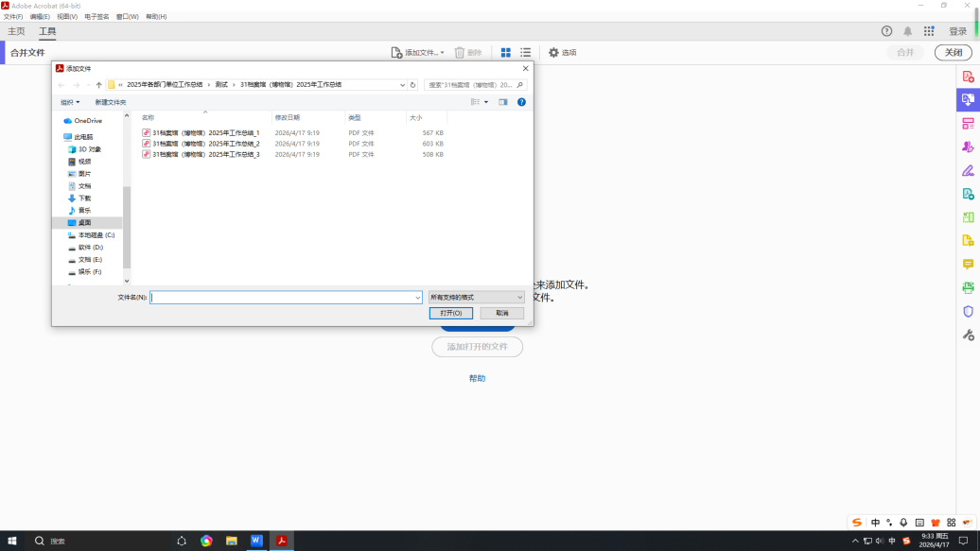Screen dimensions: 980x551
Task: Switch to thumbnail grid view
Action: pos(506,53)
